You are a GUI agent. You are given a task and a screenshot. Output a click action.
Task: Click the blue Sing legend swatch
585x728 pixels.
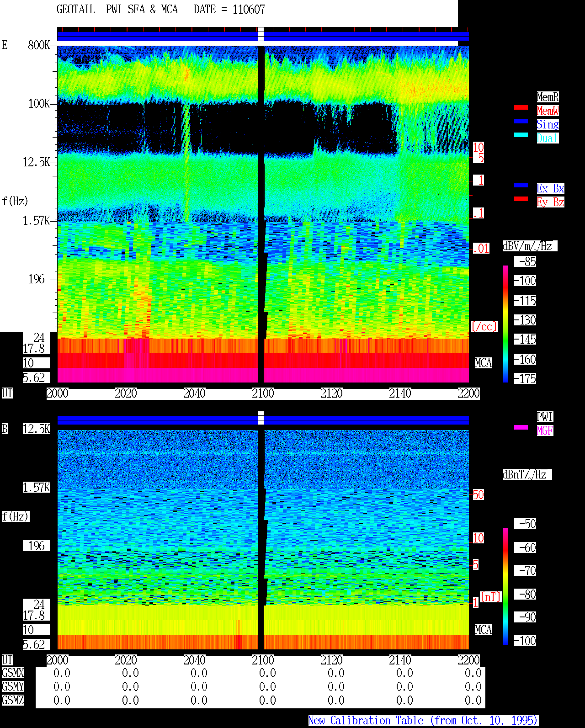[521, 121]
